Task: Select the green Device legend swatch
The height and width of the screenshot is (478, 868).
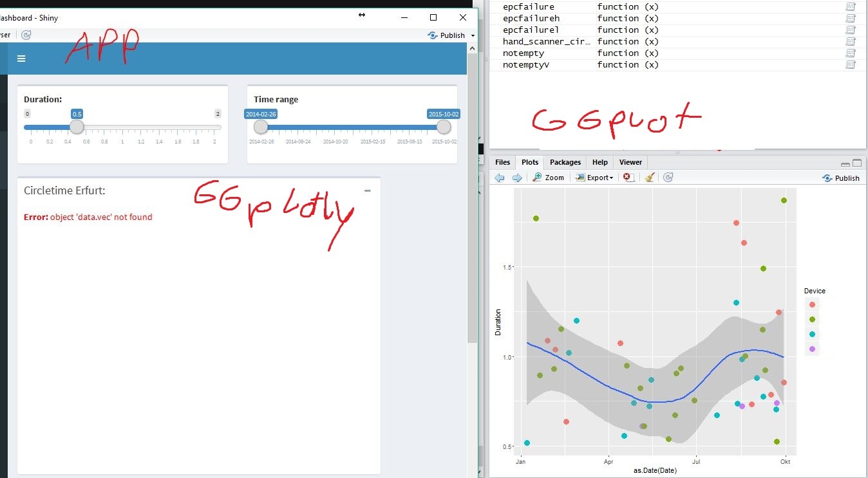Action: pyautogui.click(x=811, y=319)
